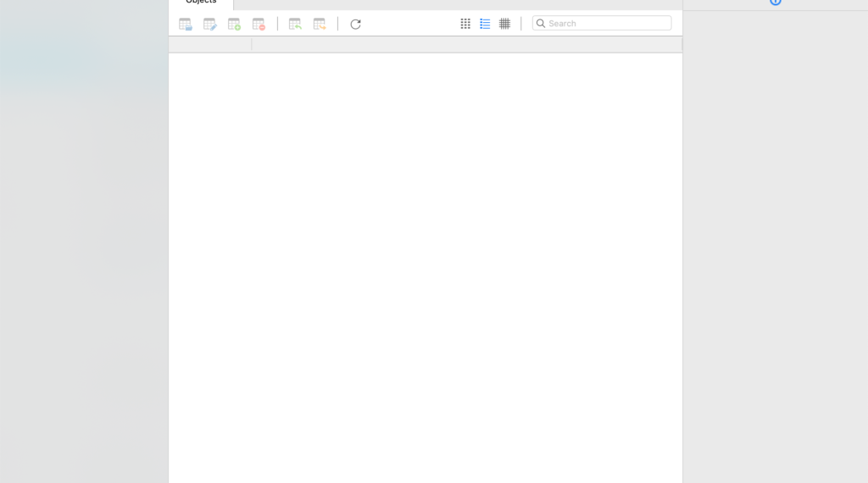Switch to icon grid view
The width and height of the screenshot is (868, 483).
465,24
